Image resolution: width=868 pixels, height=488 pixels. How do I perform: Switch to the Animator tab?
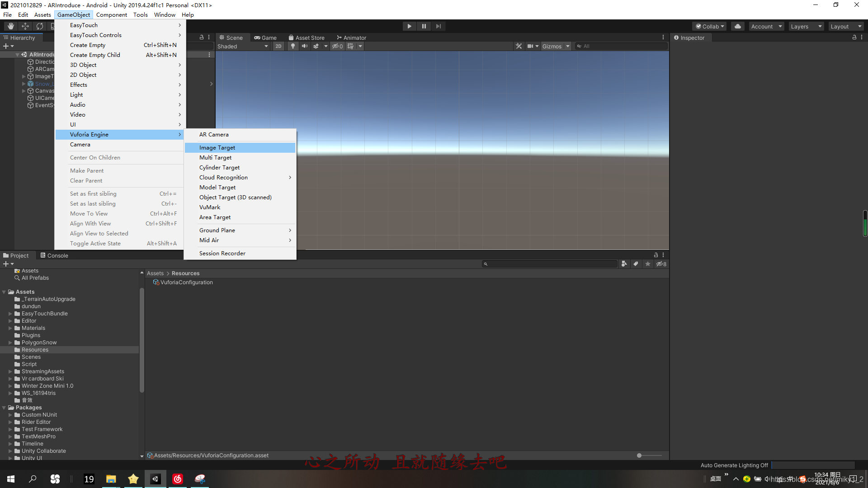tap(351, 38)
